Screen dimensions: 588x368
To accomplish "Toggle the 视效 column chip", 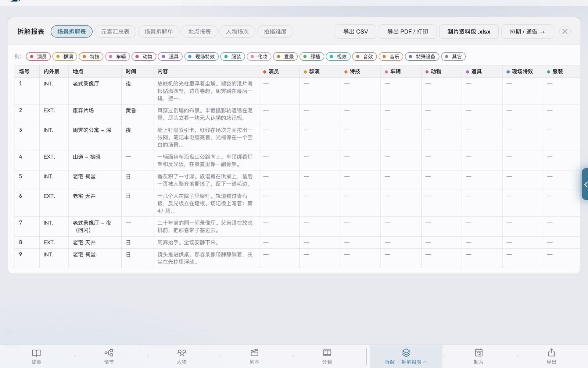I will click(x=338, y=57).
